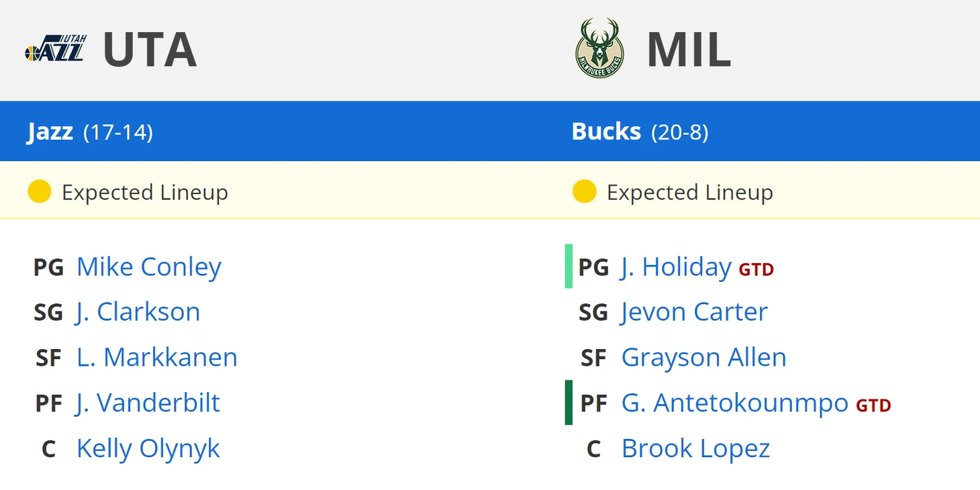This screenshot has height=490, width=980.
Task: Open Mike Conley's player page
Action: coord(148,267)
